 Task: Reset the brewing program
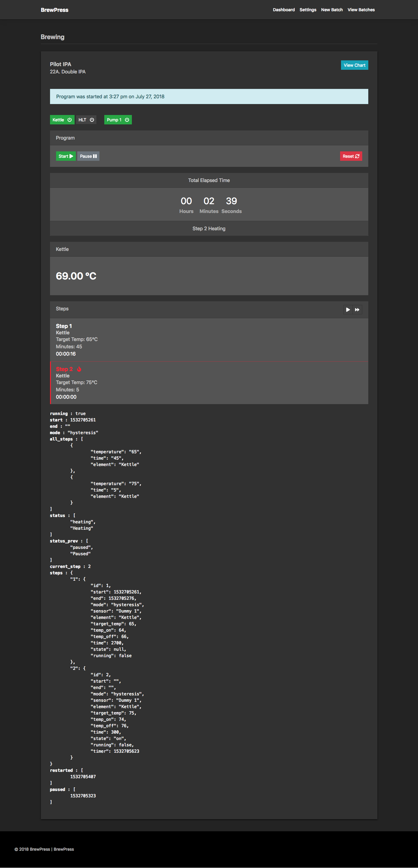tap(351, 156)
